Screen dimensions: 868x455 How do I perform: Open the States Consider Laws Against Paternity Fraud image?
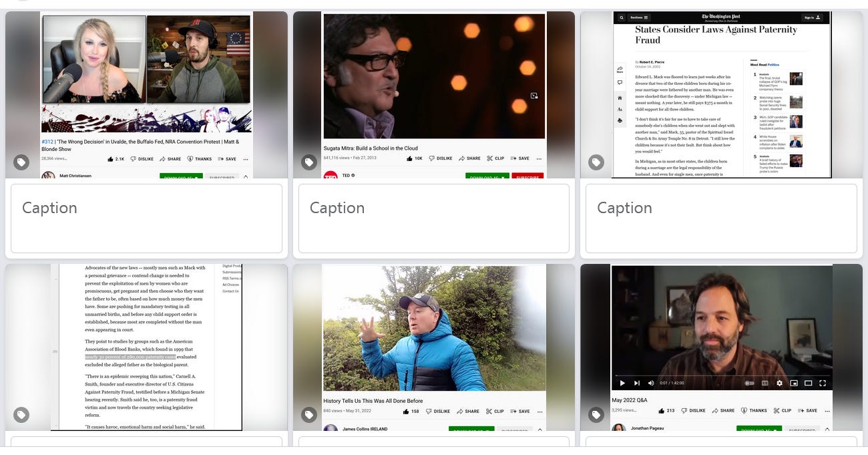(721, 95)
